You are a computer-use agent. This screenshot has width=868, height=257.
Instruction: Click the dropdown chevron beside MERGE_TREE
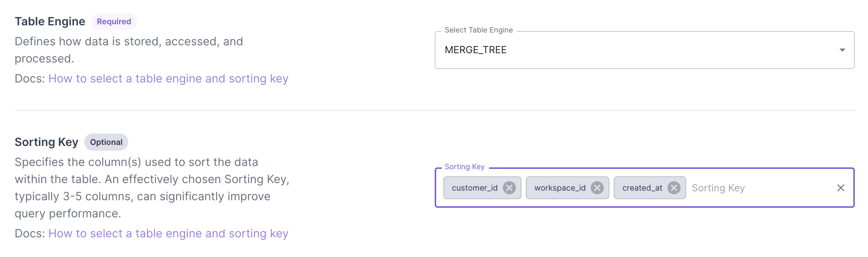842,50
